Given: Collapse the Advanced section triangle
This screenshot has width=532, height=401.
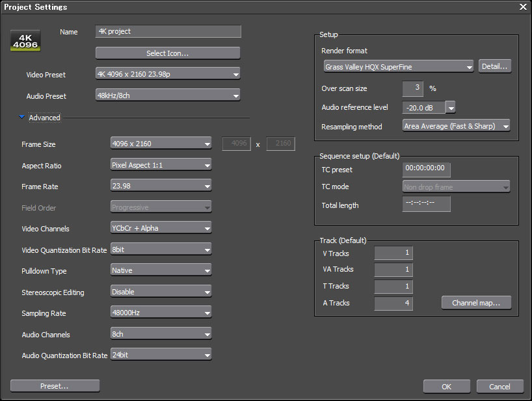Looking at the screenshot, I should (21, 118).
